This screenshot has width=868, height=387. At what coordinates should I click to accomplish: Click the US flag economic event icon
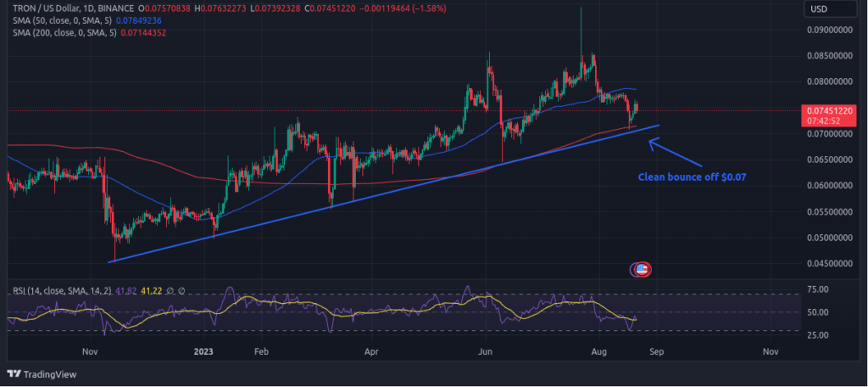point(641,269)
